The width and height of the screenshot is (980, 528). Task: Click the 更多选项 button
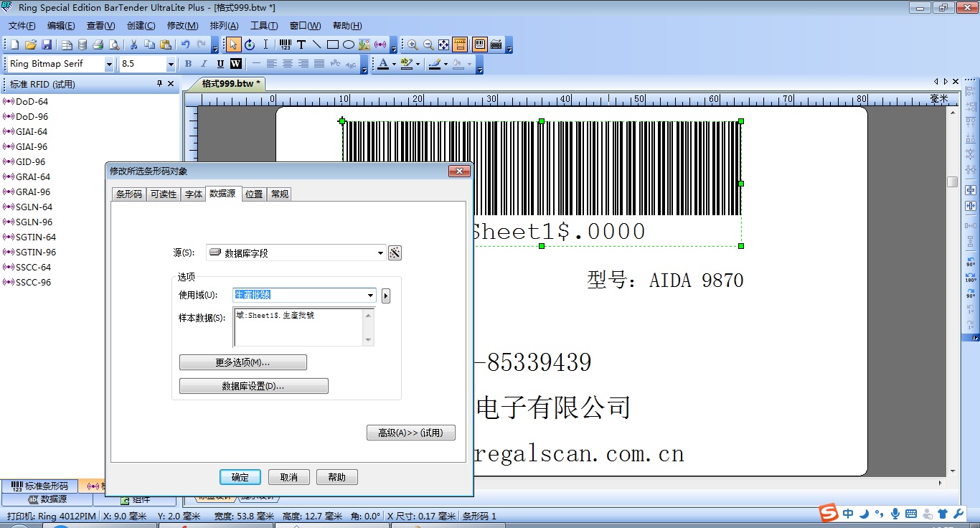tap(243, 362)
